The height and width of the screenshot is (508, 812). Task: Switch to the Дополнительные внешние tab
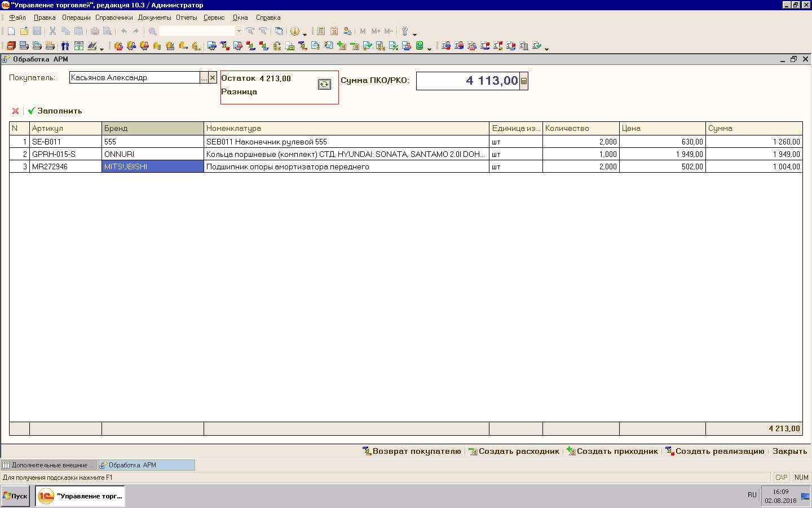[49, 465]
